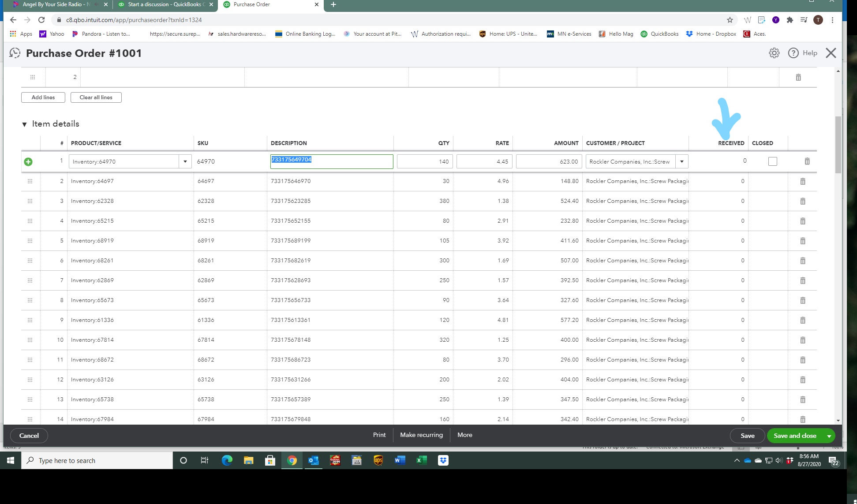Refresh the page with the reload icon
Screen dimensions: 857x504
pos(41,20)
